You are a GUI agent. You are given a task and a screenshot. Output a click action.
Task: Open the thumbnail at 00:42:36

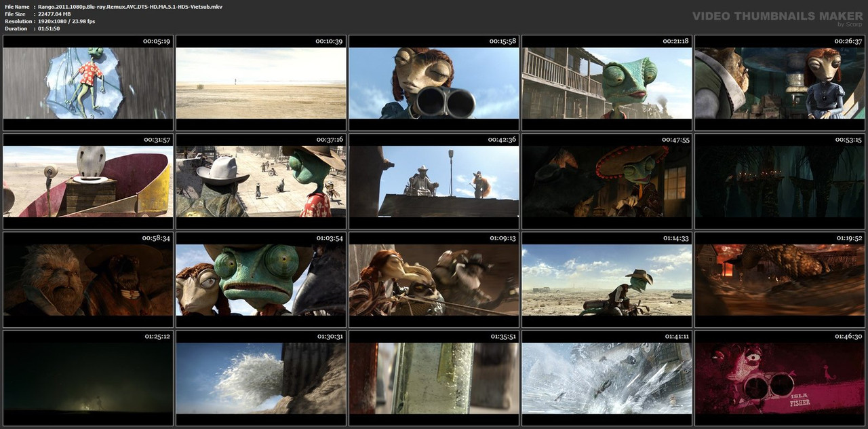[x=434, y=181]
